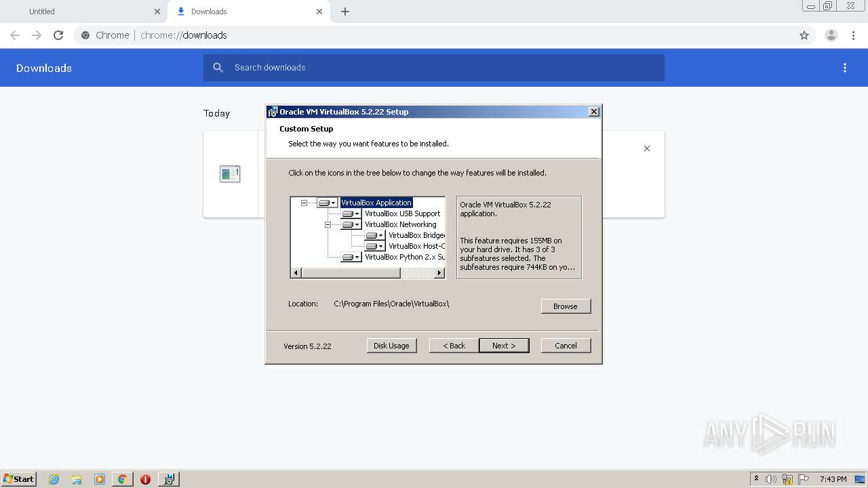868x488 pixels.
Task: Click the Chrome taskbar icon
Action: [x=122, y=479]
